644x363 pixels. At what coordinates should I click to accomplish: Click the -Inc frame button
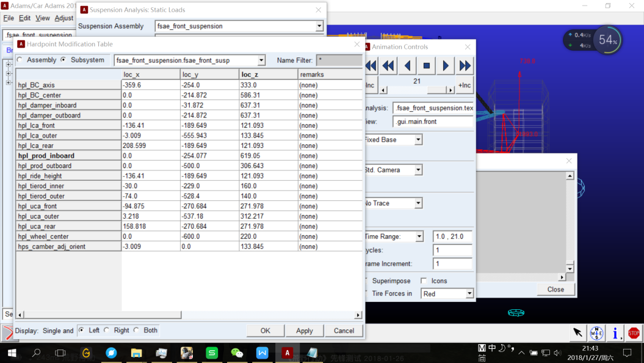(x=371, y=85)
